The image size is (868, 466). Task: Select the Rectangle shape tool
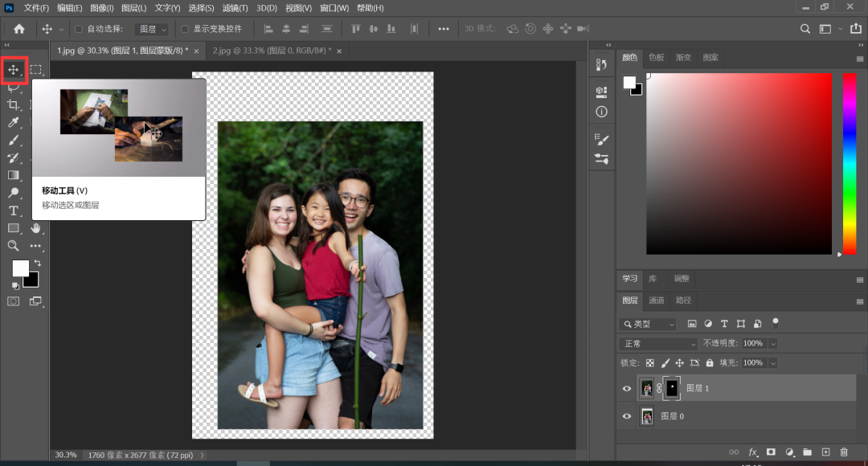pos(14,228)
